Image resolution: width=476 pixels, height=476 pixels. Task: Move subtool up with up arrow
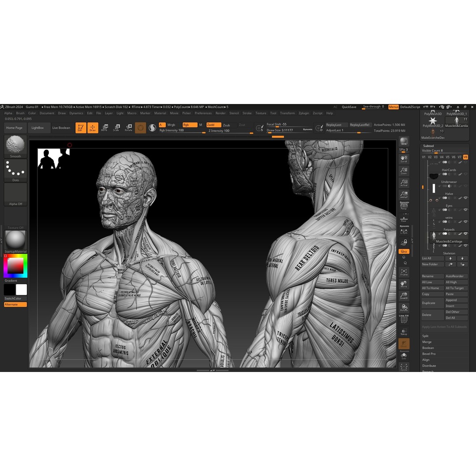tap(450, 258)
